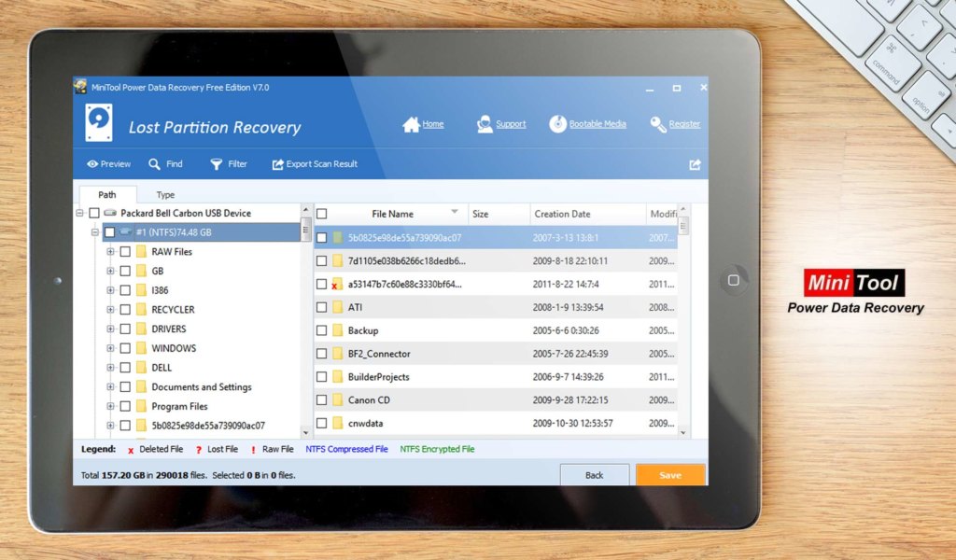Click the Export Scan Result icon

pos(277,163)
